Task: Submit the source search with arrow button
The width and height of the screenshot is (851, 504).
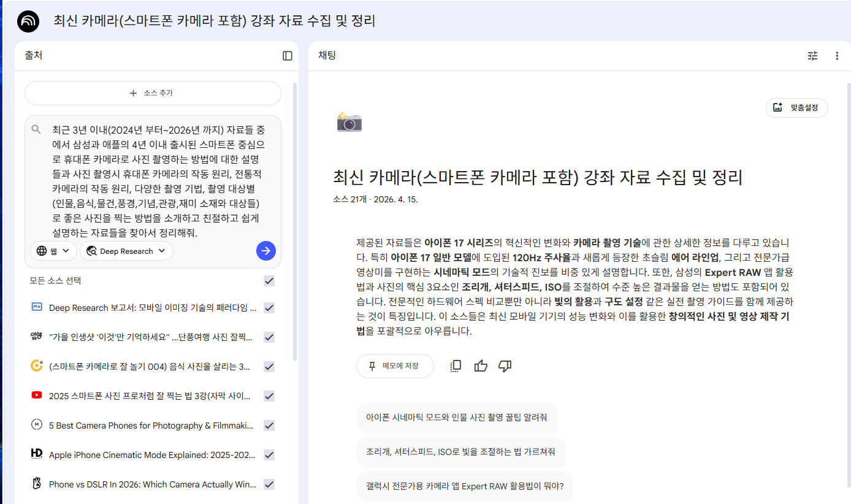Action: click(265, 251)
